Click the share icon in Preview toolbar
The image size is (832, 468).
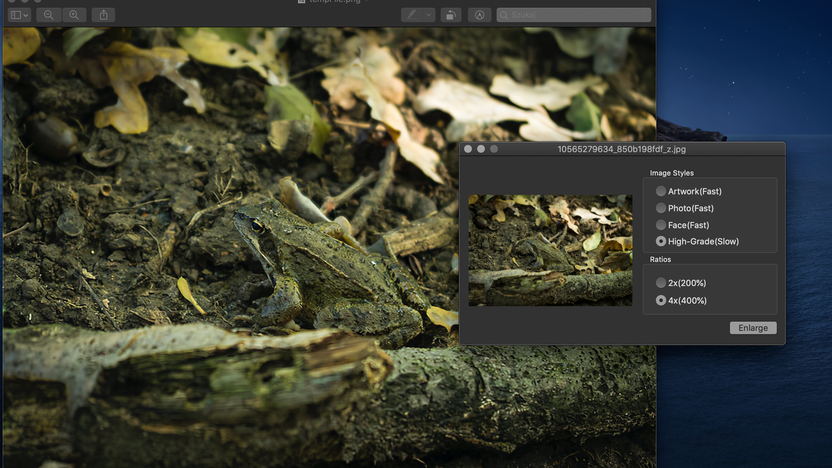click(x=103, y=15)
